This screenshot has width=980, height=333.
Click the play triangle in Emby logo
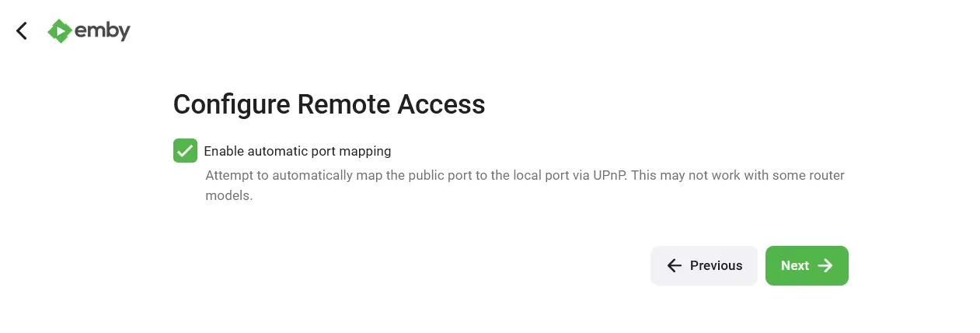coord(60,31)
